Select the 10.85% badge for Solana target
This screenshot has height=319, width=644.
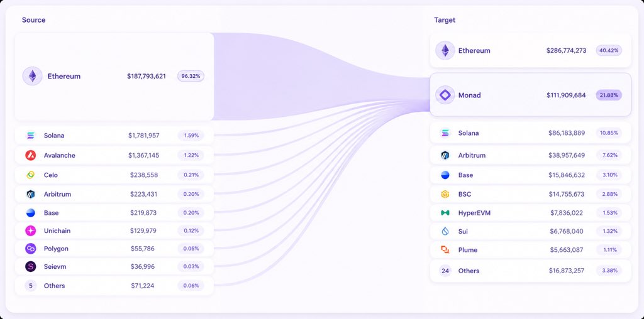point(609,133)
